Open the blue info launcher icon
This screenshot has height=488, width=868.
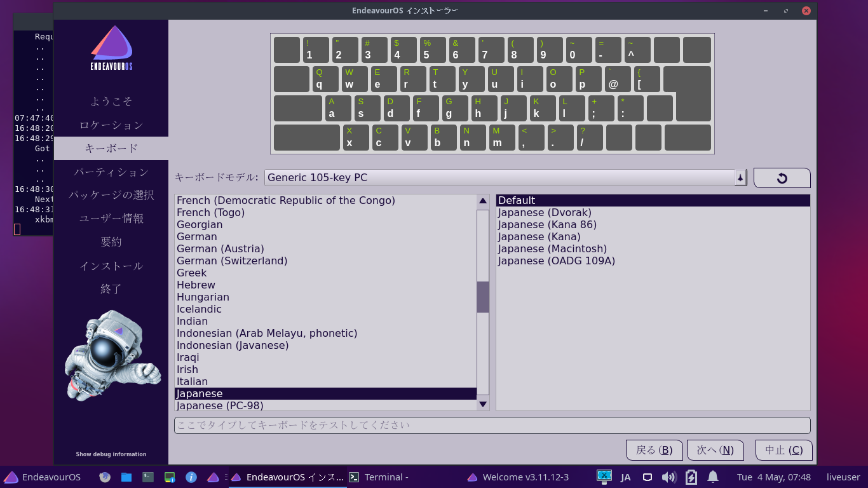[191, 477]
